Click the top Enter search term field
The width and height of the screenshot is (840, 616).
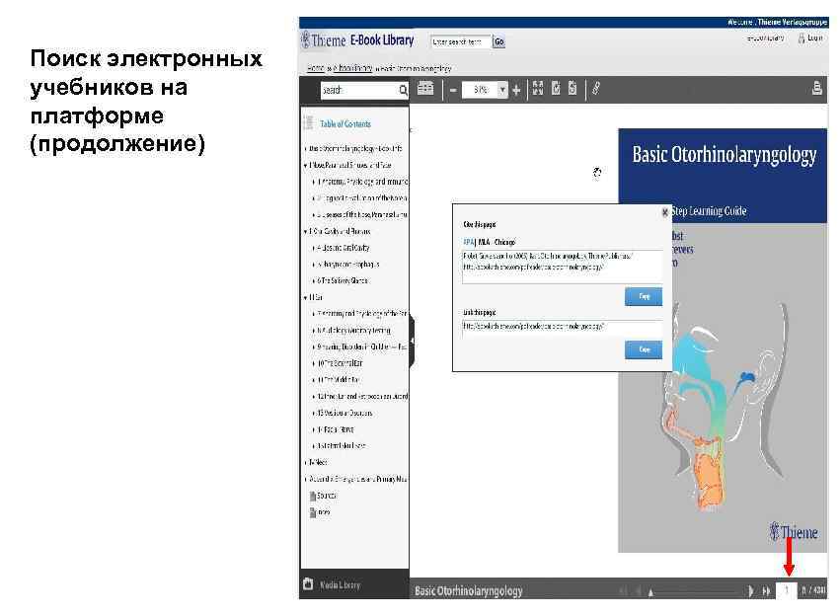pyautogui.click(x=461, y=41)
